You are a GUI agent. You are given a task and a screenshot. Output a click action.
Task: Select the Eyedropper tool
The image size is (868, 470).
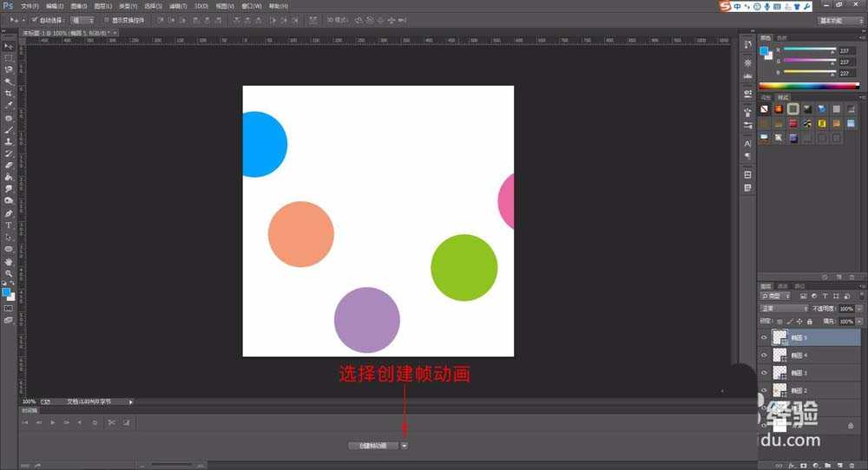pyautogui.click(x=9, y=105)
